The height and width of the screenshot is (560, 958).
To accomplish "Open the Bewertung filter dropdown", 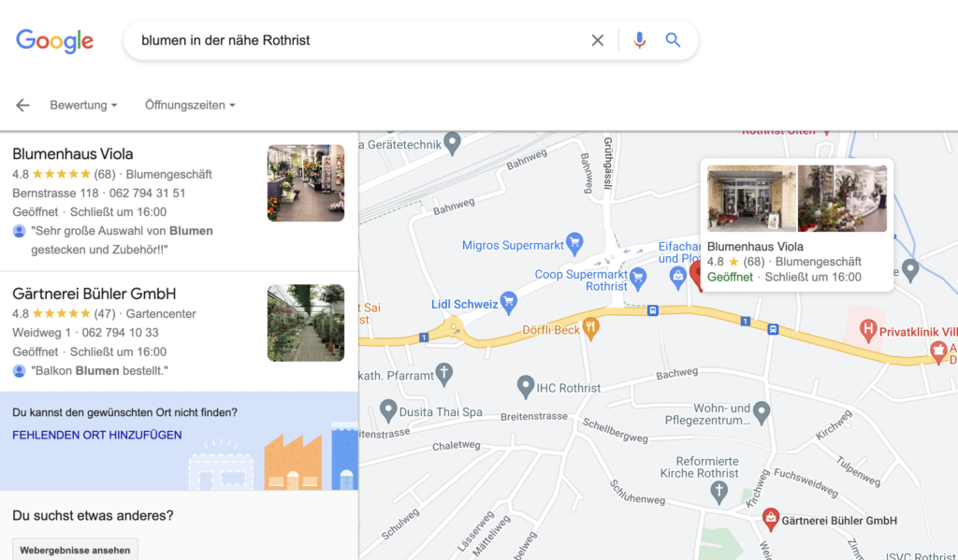I will pos(83,105).
